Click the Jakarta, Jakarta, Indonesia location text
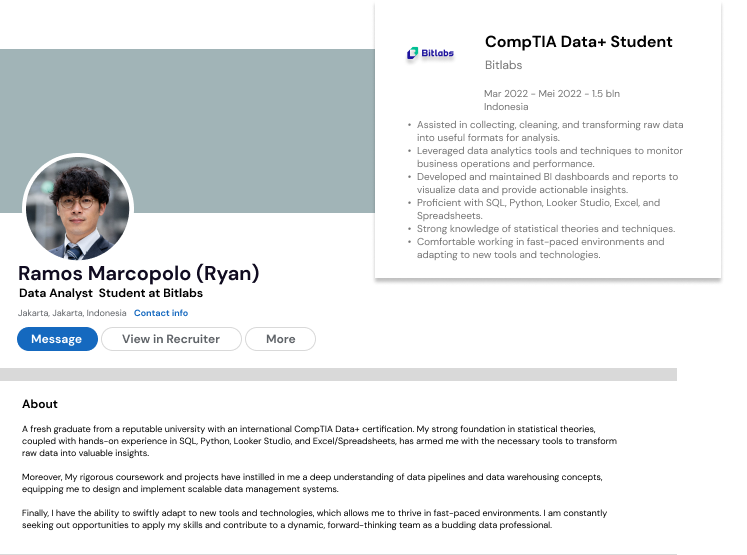Image resolution: width=747 pixels, height=555 pixels. [x=72, y=313]
